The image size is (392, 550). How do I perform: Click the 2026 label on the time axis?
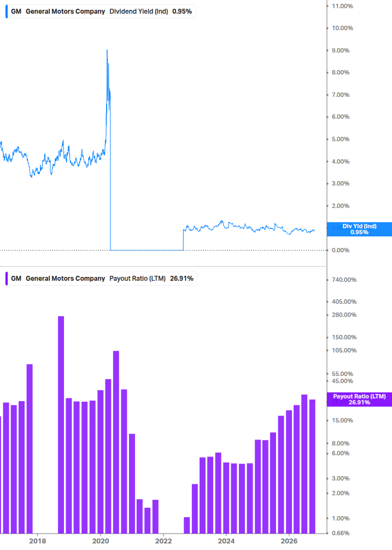289,541
